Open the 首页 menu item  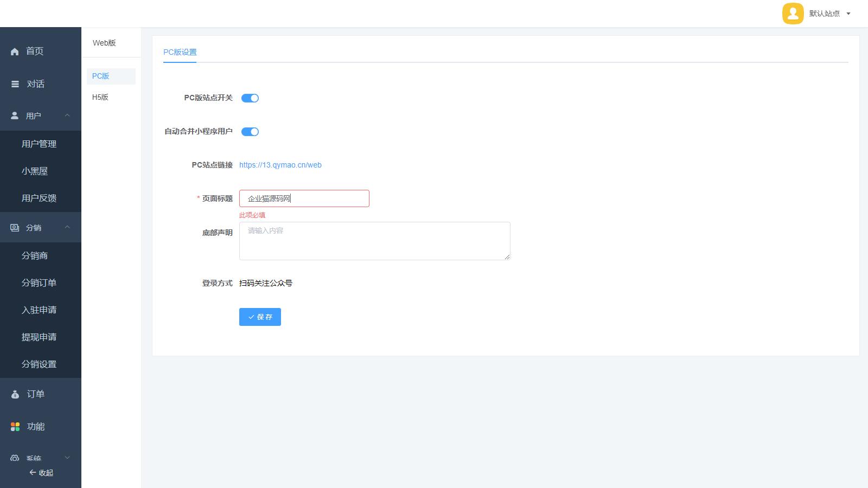41,52
